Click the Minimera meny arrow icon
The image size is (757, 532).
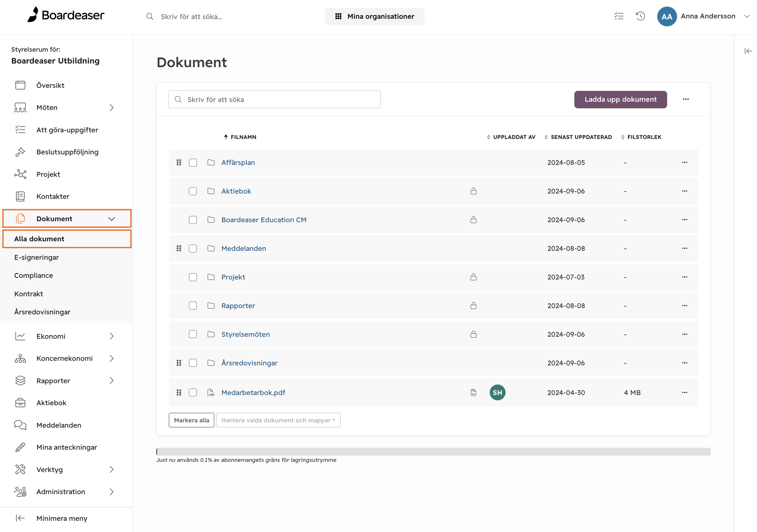pyautogui.click(x=20, y=518)
